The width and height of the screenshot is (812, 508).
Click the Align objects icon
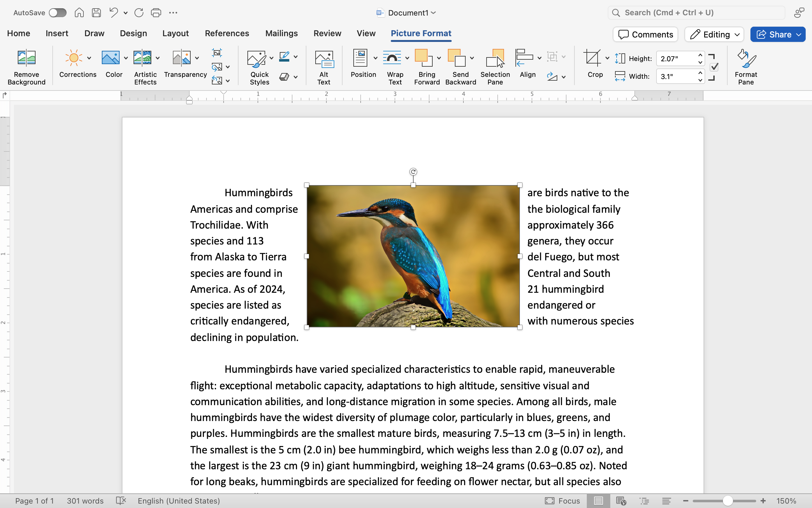pyautogui.click(x=524, y=58)
